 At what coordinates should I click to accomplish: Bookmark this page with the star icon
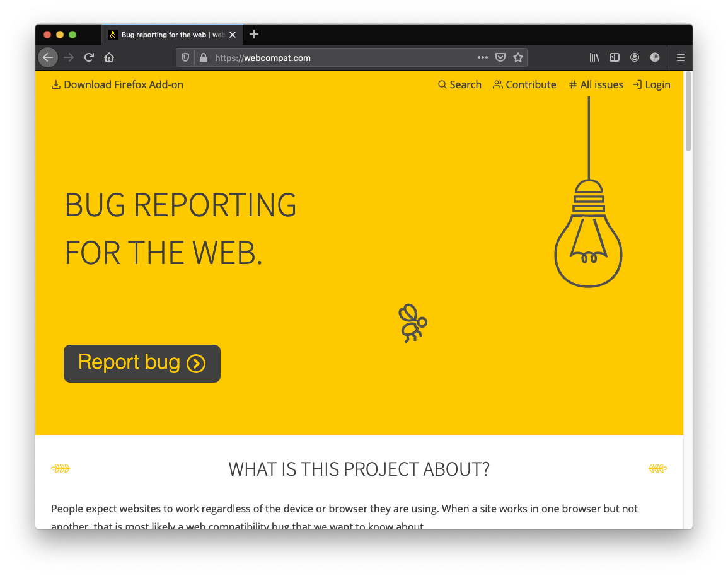(x=518, y=57)
